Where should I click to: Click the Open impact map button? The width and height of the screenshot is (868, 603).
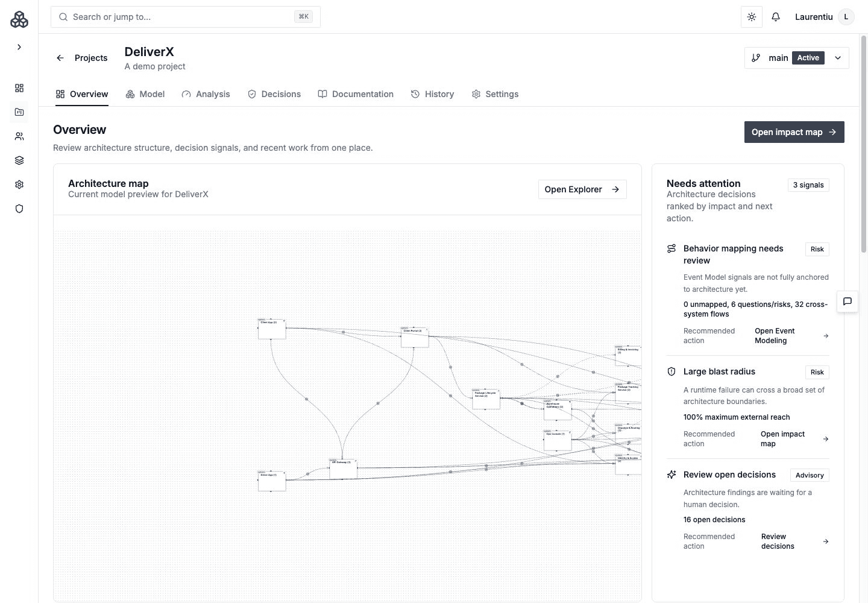coord(794,132)
